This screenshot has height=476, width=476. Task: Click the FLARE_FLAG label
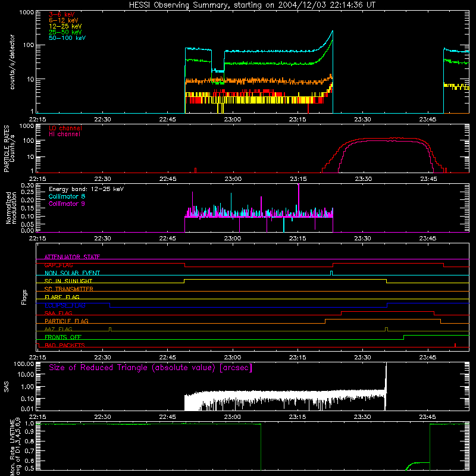(x=62, y=297)
